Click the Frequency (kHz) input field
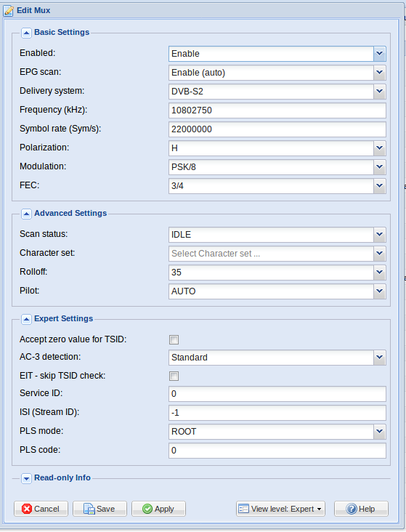This screenshot has width=406, height=532. (277, 110)
